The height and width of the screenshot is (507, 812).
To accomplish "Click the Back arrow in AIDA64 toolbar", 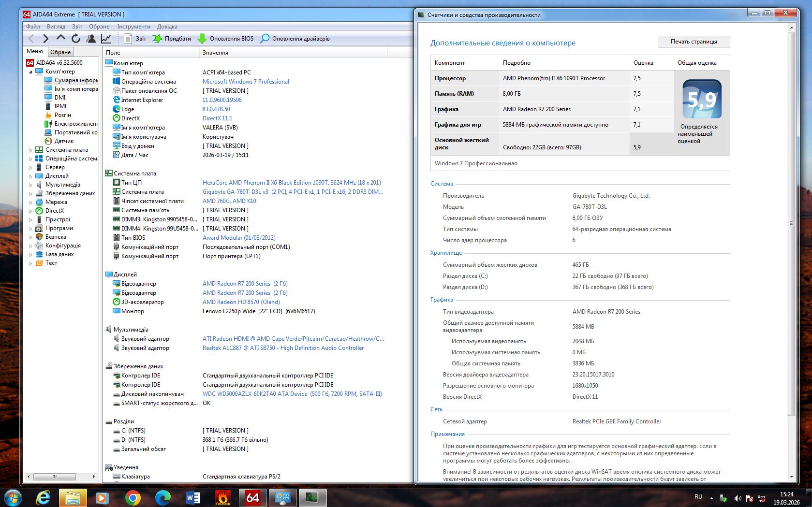I will 31,39.
